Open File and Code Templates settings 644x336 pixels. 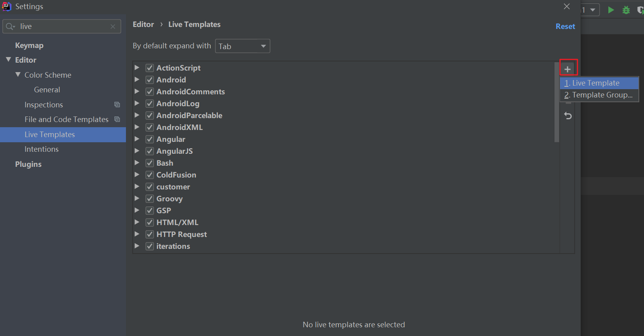[x=67, y=120]
